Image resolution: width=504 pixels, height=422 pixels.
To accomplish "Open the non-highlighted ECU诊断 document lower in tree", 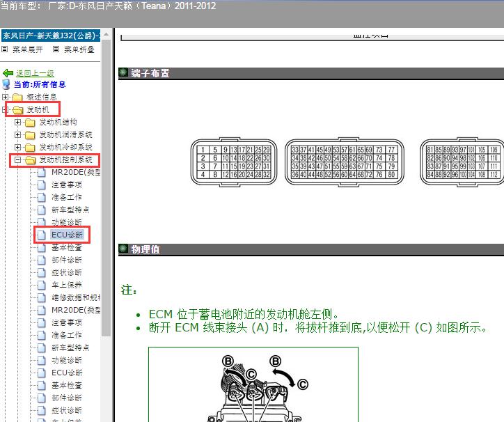I will (x=68, y=373).
